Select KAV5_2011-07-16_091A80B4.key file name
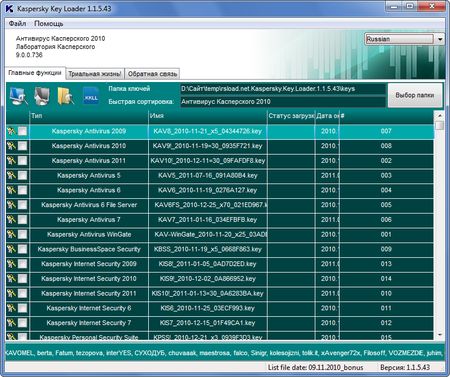Screen dimensions: 450x377 pyautogui.click(x=208, y=175)
